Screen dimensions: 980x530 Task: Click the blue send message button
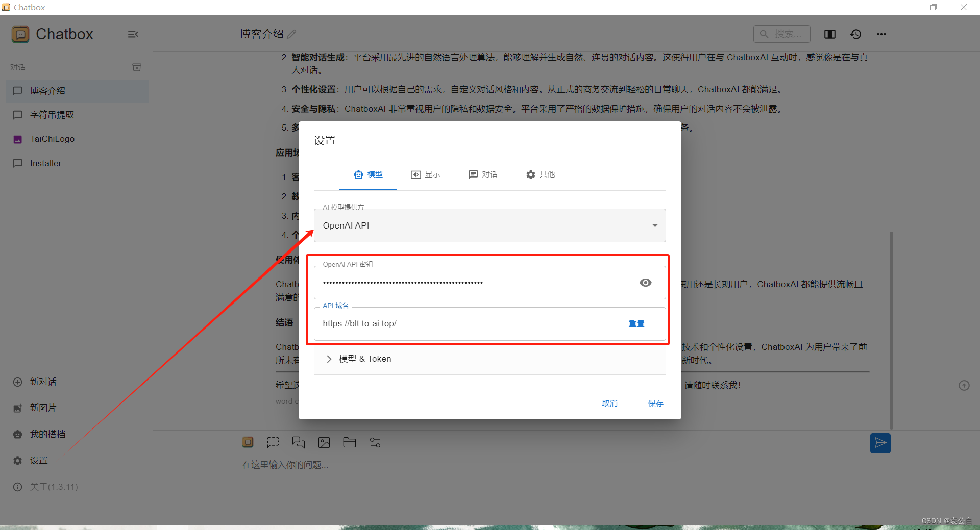(880, 443)
